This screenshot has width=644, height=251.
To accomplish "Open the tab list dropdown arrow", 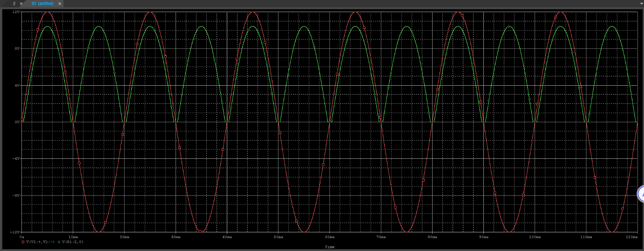I will [x=641, y=3].
